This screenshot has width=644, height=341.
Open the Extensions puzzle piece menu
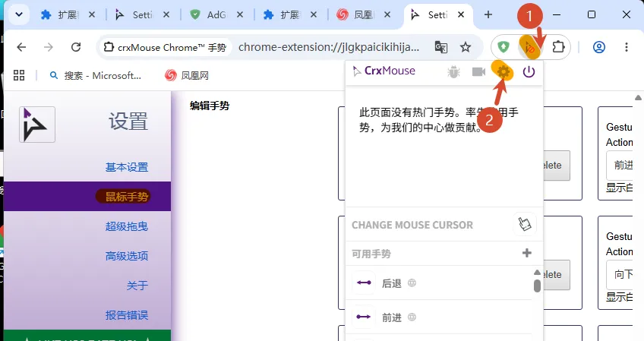click(x=559, y=47)
